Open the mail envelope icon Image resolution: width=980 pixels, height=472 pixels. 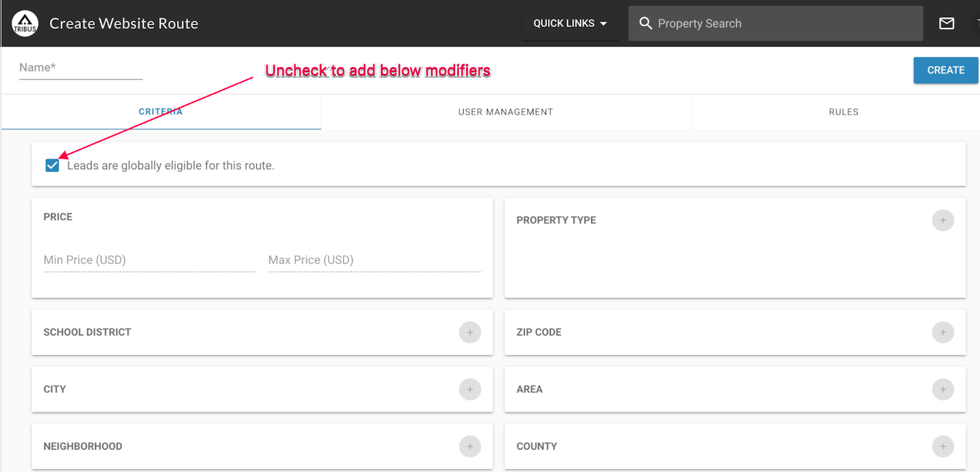point(947,23)
